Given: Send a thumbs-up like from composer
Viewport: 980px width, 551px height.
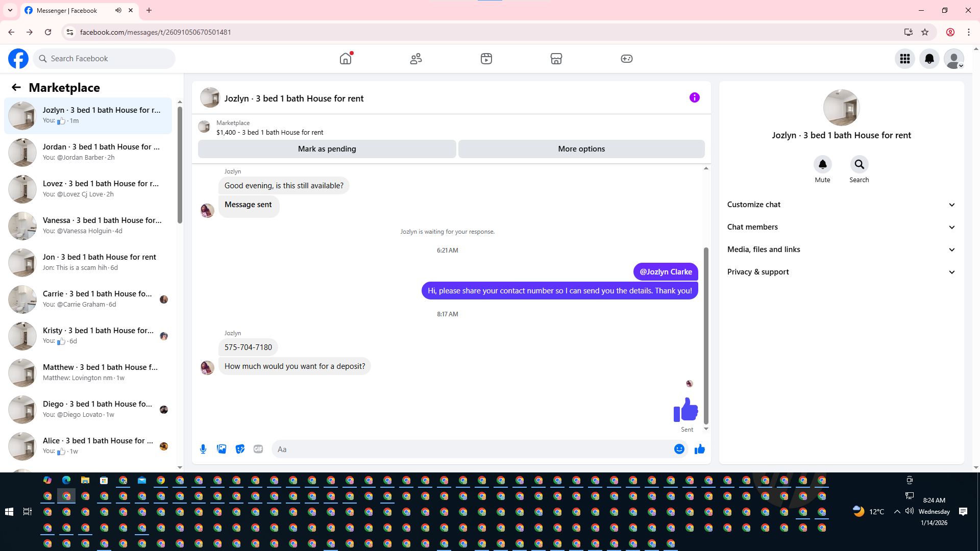Looking at the screenshot, I should [699, 449].
